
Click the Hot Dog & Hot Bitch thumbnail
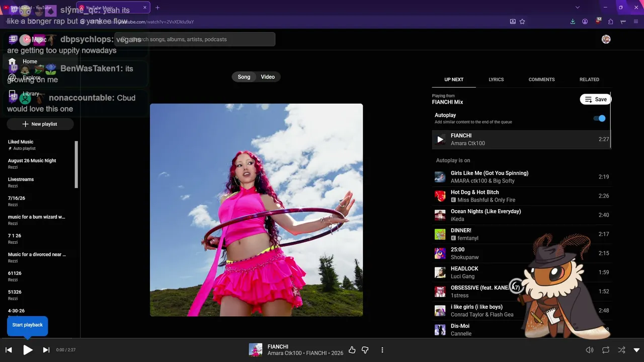(440, 196)
